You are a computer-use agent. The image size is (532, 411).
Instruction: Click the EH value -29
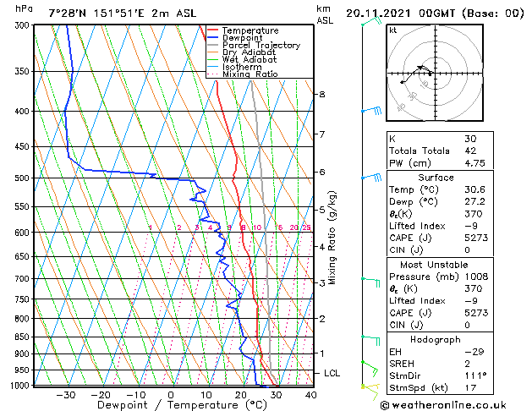pos(474,352)
